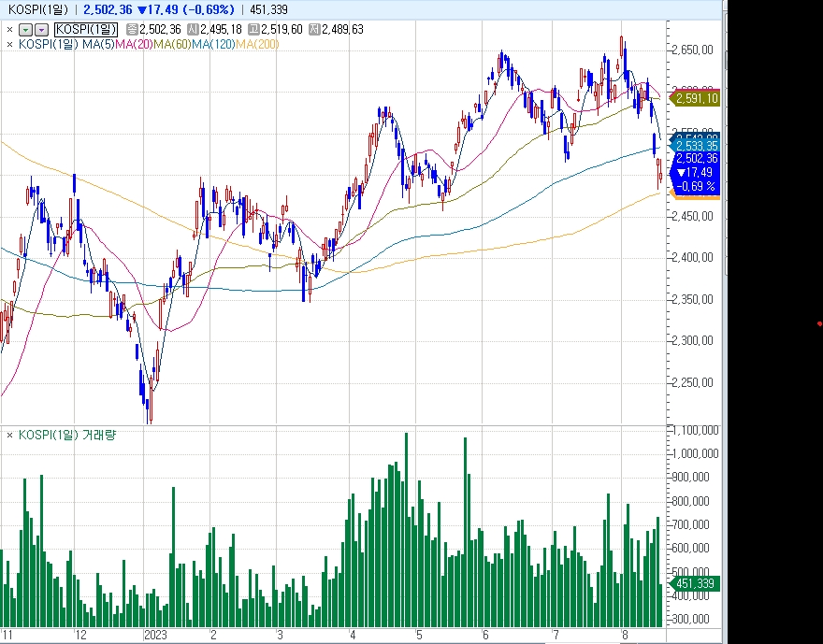Click the green 451,339 volume tag
Viewport: 823px width, 644px height.
pos(694,583)
